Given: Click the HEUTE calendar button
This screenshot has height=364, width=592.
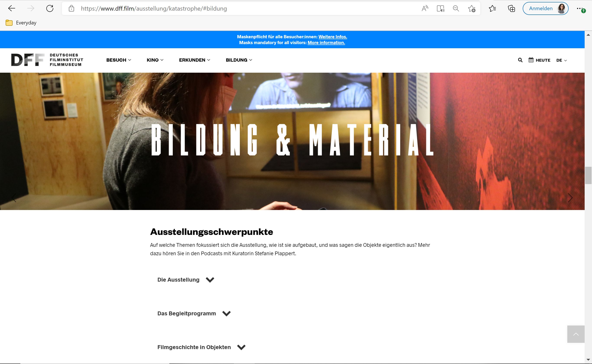Looking at the screenshot, I should click(x=539, y=60).
